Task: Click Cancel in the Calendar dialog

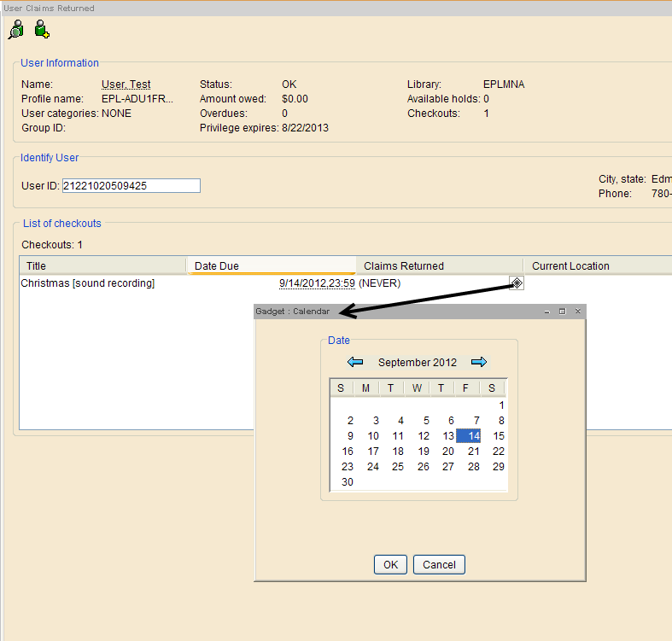Action: pos(439,565)
